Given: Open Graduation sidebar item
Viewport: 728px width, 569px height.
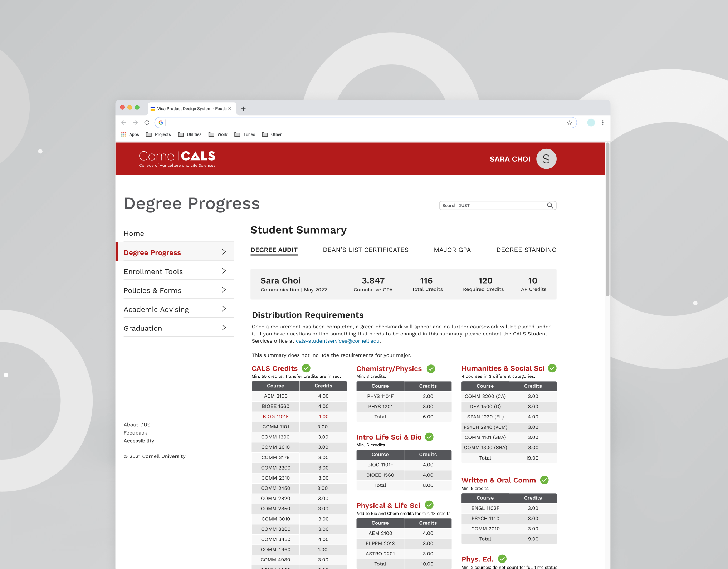Looking at the screenshot, I should point(179,328).
